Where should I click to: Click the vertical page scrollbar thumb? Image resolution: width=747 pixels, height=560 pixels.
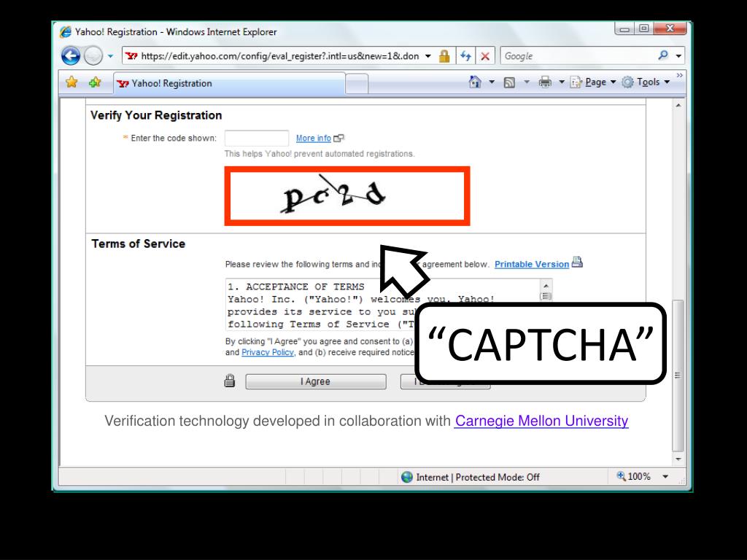point(678,376)
